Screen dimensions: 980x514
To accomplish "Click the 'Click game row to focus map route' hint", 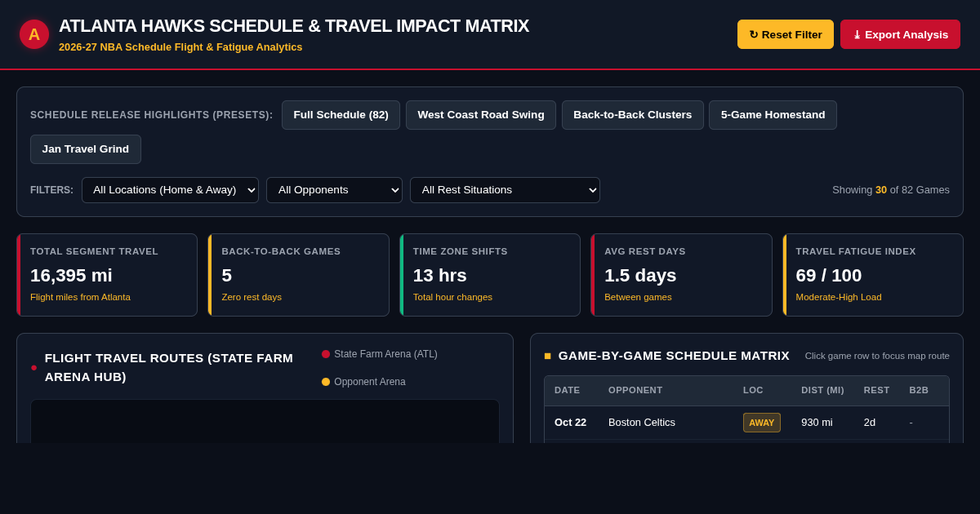I will pyautogui.click(x=877, y=356).
